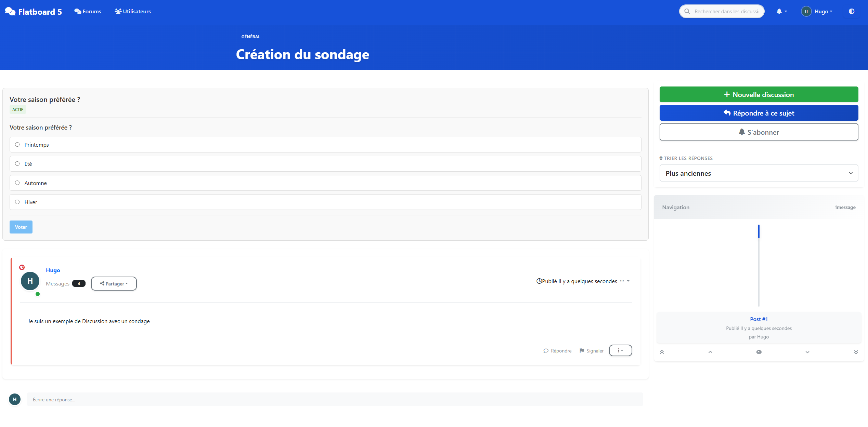Open the Forums menu
The height and width of the screenshot is (427, 868).
[x=88, y=11]
